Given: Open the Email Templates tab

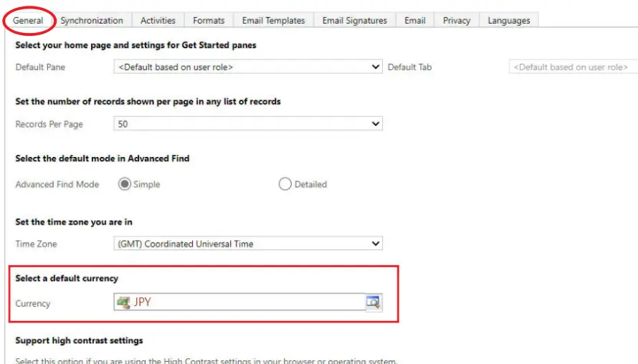Looking at the screenshot, I should tap(273, 20).
